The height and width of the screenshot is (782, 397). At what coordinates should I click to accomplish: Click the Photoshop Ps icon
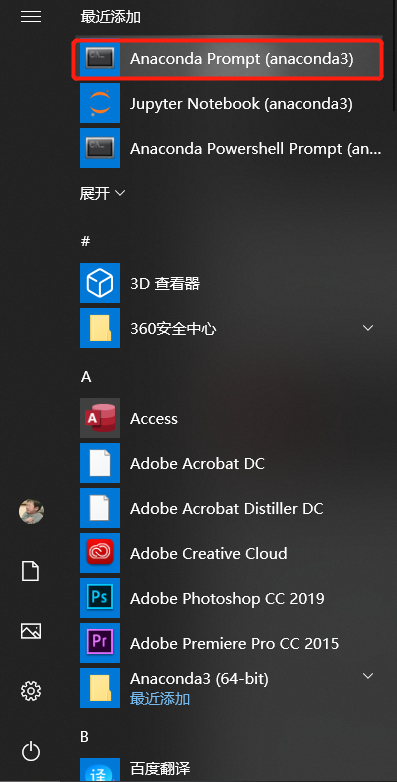[x=100, y=598]
